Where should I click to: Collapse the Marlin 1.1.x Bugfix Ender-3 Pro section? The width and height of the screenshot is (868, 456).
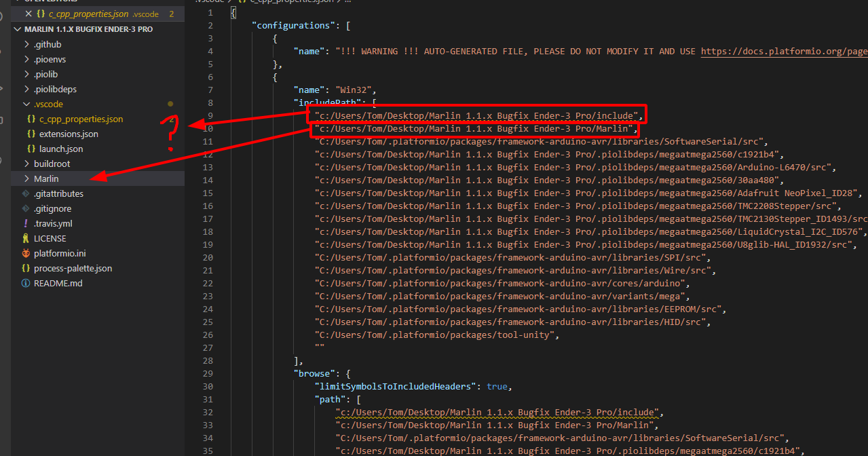[x=18, y=30]
